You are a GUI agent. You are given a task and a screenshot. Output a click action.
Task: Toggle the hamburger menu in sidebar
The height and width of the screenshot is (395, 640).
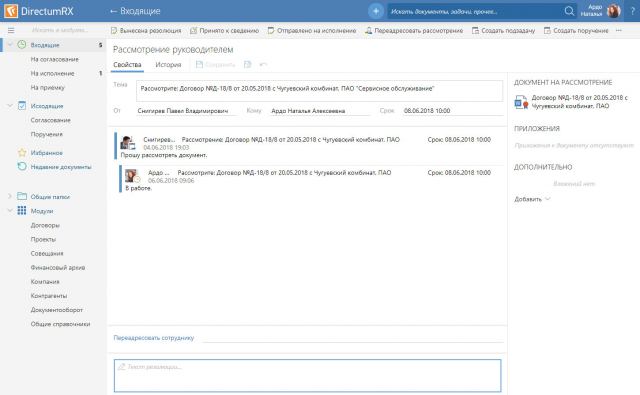[11, 31]
